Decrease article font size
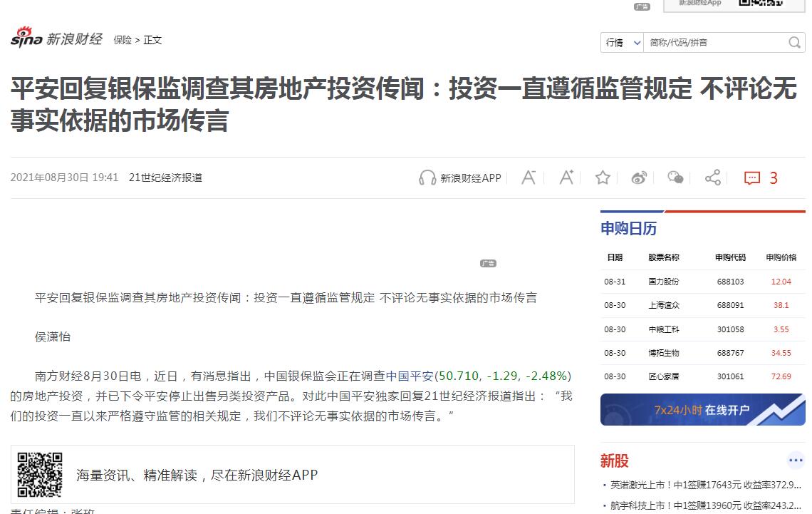This screenshot has width=812, height=514. pos(529,178)
